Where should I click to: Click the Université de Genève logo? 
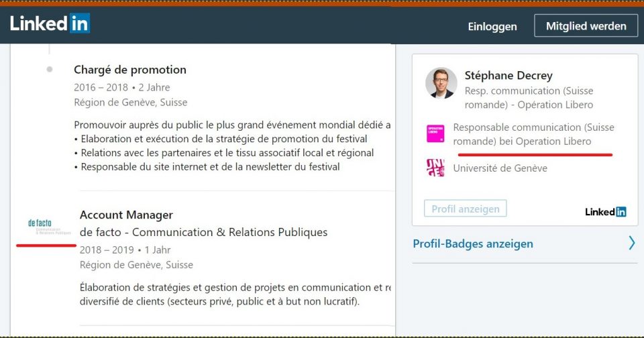click(x=435, y=168)
